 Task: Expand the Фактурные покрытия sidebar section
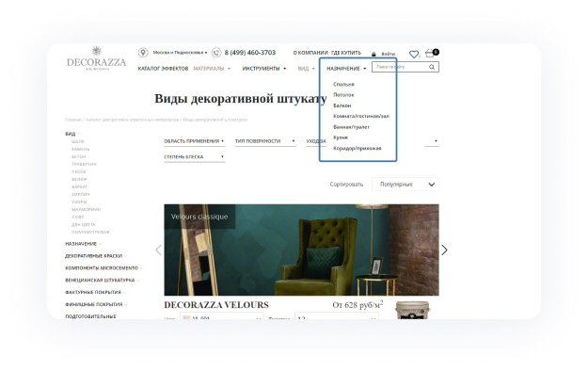pyautogui.click(x=96, y=292)
